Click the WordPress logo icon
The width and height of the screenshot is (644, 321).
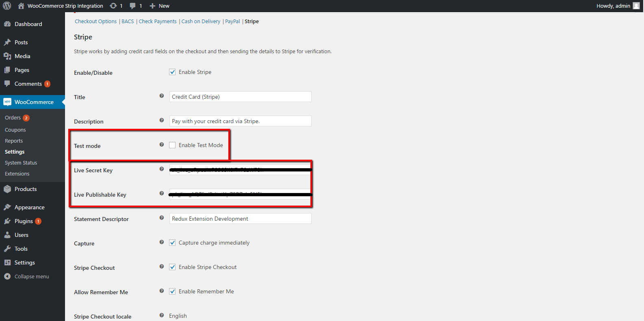7,6
